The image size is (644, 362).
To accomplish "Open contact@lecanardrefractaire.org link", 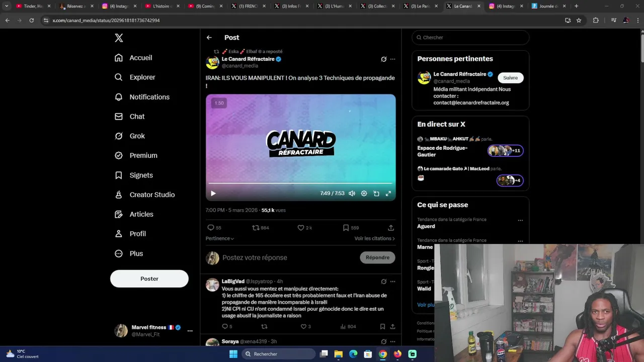I will (471, 103).
